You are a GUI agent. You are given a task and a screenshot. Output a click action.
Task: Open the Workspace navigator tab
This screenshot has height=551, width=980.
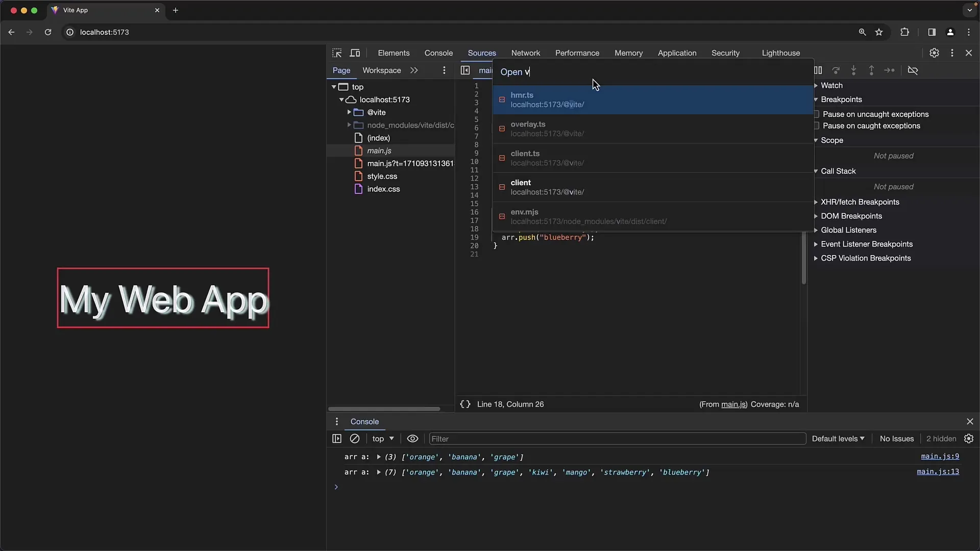coord(382,70)
